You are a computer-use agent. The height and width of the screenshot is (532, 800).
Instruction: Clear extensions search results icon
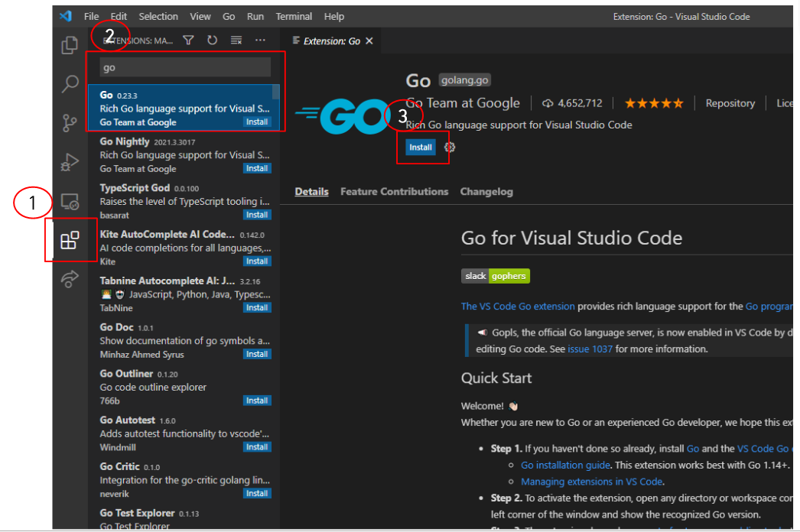click(236, 40)
